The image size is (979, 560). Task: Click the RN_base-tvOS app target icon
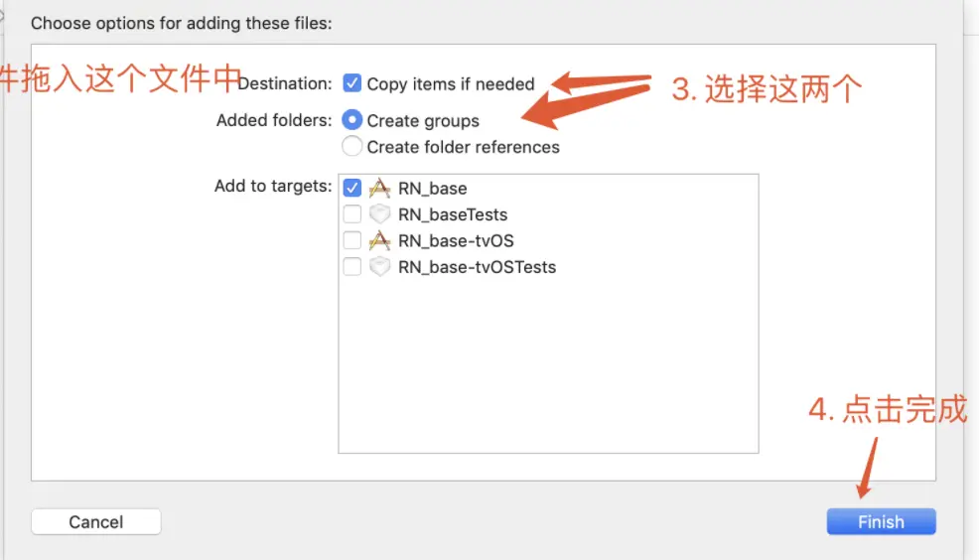(x=379, y=240)
